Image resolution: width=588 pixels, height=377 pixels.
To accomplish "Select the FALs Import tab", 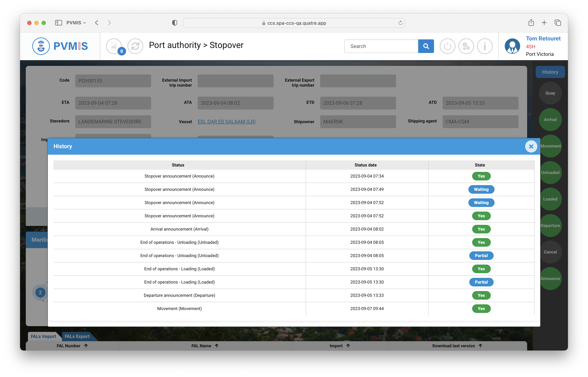I will click(43, 336).
